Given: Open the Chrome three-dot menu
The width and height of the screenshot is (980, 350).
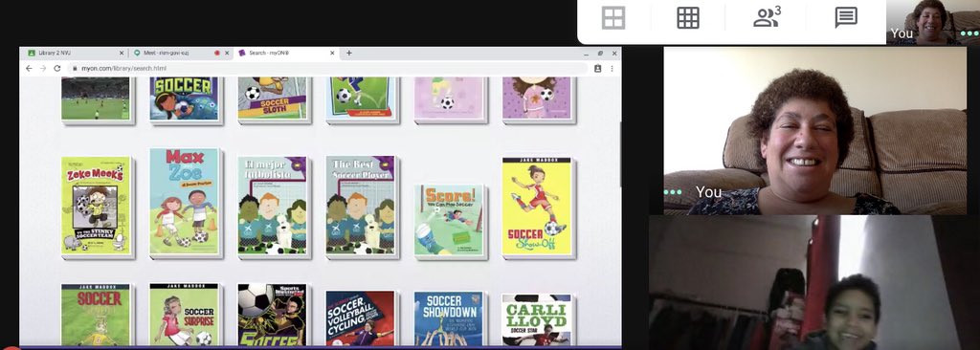Looking at the screenshot, I should click(x=612, y=68).
